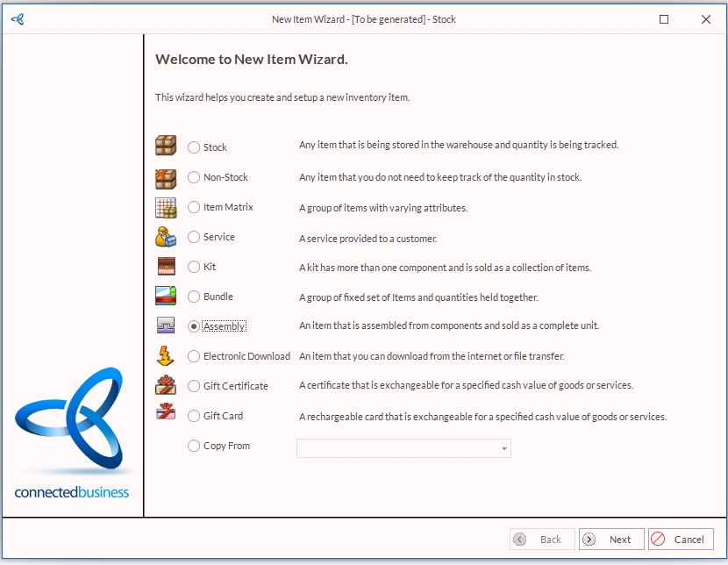The height and width of the screenshot is (565, 728).
Task: Cancel the New Item Wizard
Action: click(x=681, y=540)
